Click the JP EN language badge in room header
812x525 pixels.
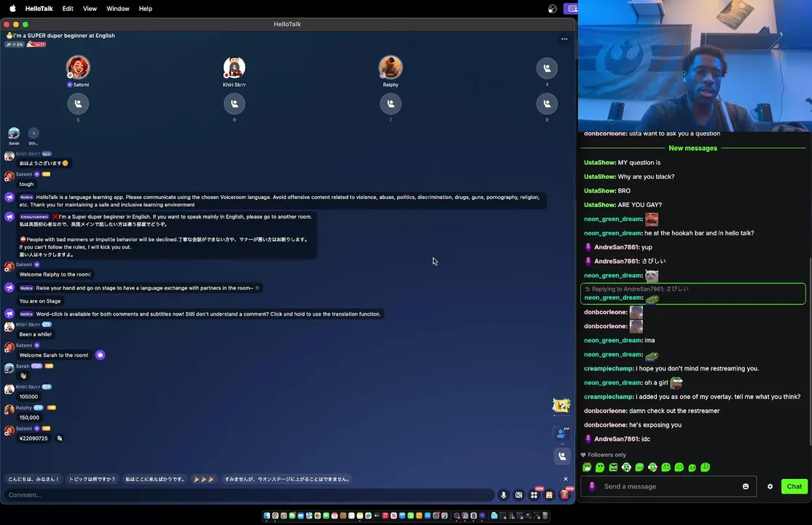(x=14, y=44)
